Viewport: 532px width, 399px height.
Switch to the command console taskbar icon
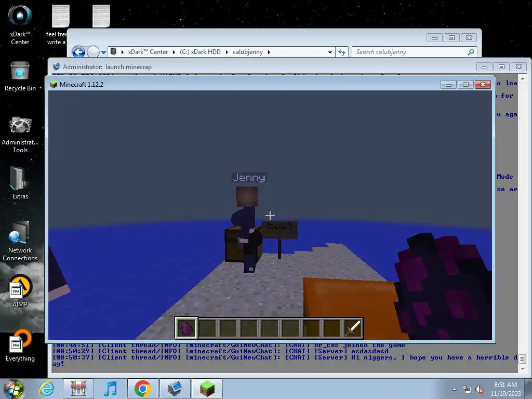point(175,389)
